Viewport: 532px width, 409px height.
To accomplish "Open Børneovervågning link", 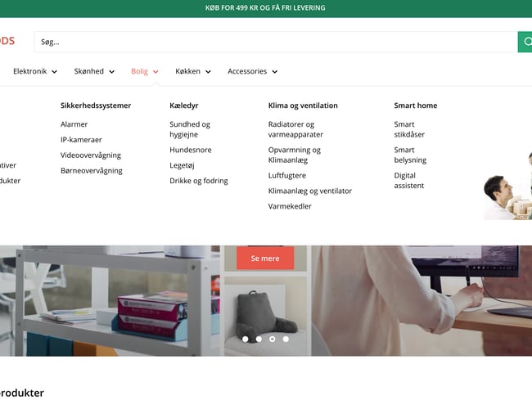I will click(x=92, y=171).
